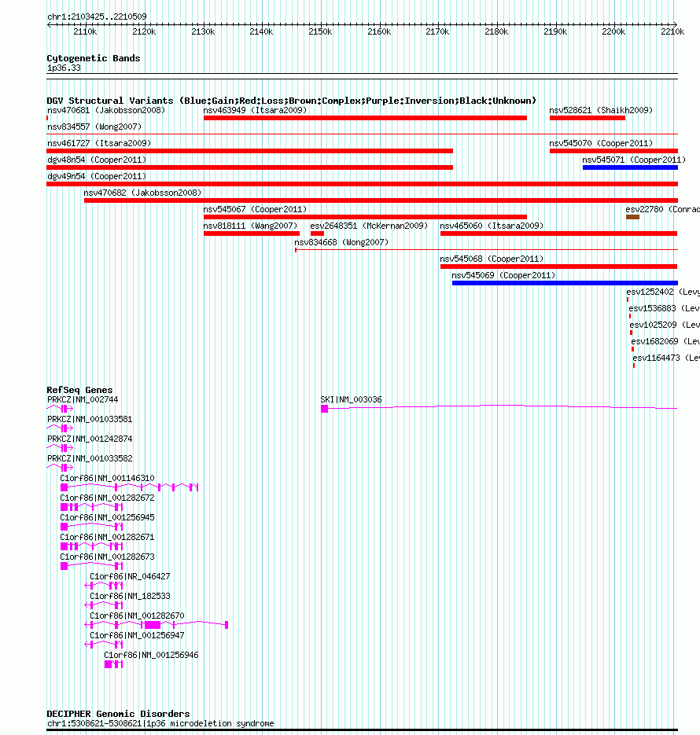Screen dimensions: 700x735
Task: Click the PRKCZ|NM_001033582 transcript label
Action: point(90,458)
